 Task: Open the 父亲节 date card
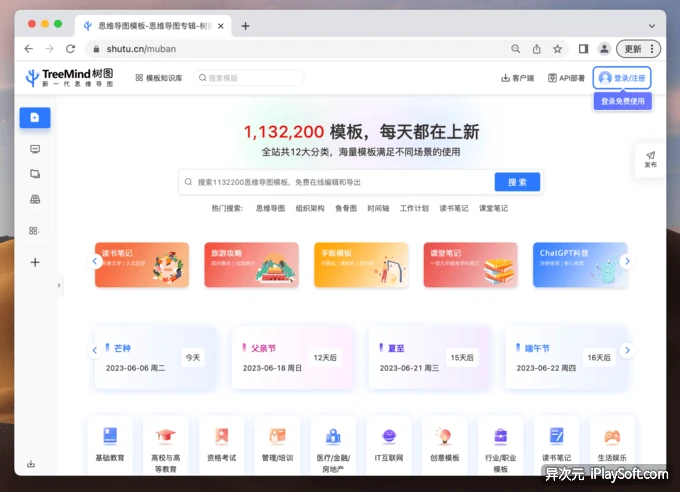[292, 358]
